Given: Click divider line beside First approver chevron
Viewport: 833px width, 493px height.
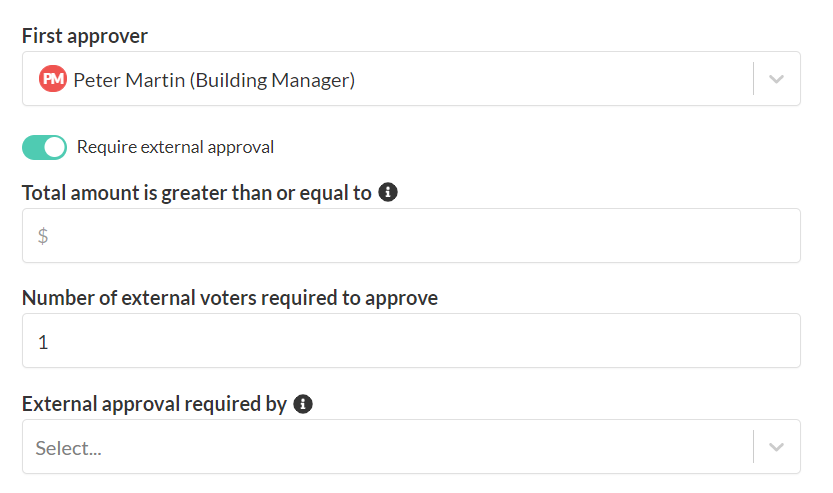Looking at the screenshot, I should tap(753, 79).
